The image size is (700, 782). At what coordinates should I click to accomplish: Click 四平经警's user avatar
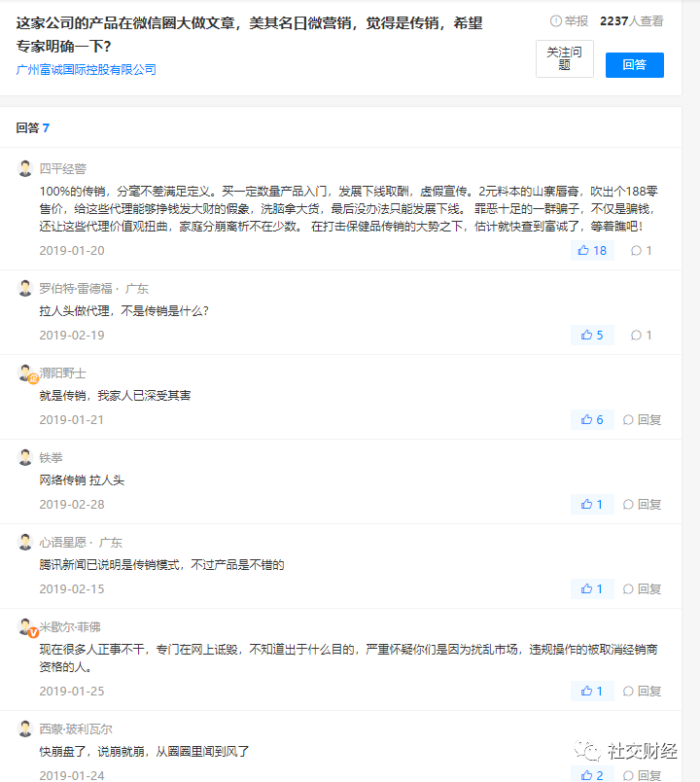25,168
